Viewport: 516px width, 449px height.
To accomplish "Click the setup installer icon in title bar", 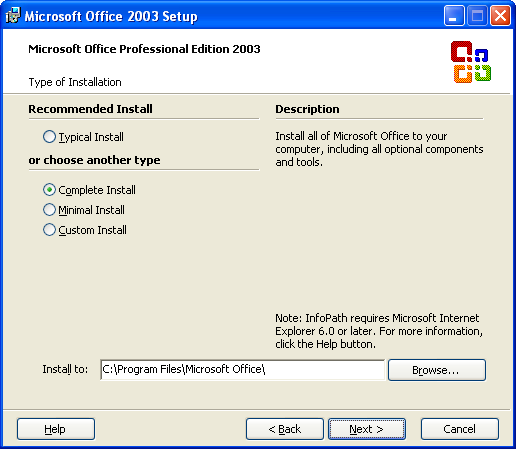I will tap(13, 16).
